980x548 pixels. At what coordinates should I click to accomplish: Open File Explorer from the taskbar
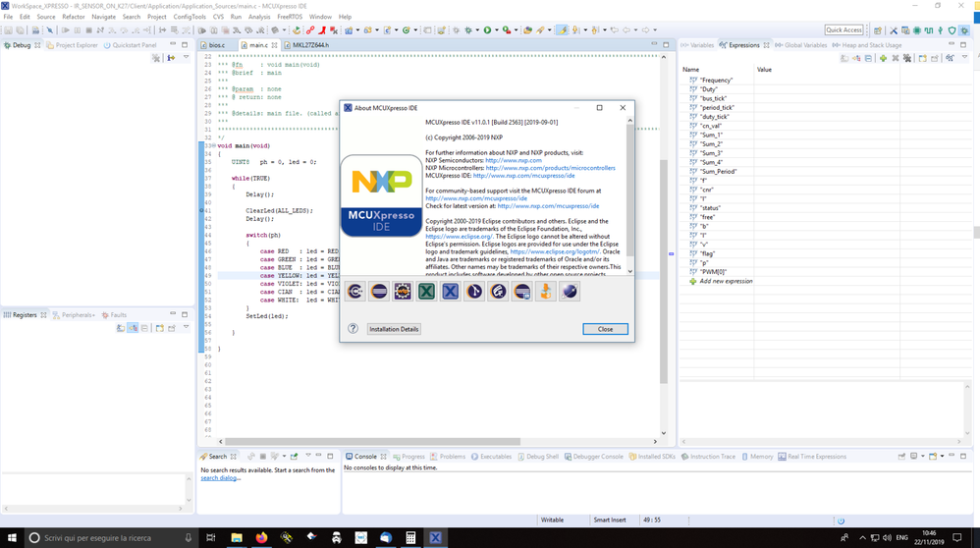click(237, 537)
